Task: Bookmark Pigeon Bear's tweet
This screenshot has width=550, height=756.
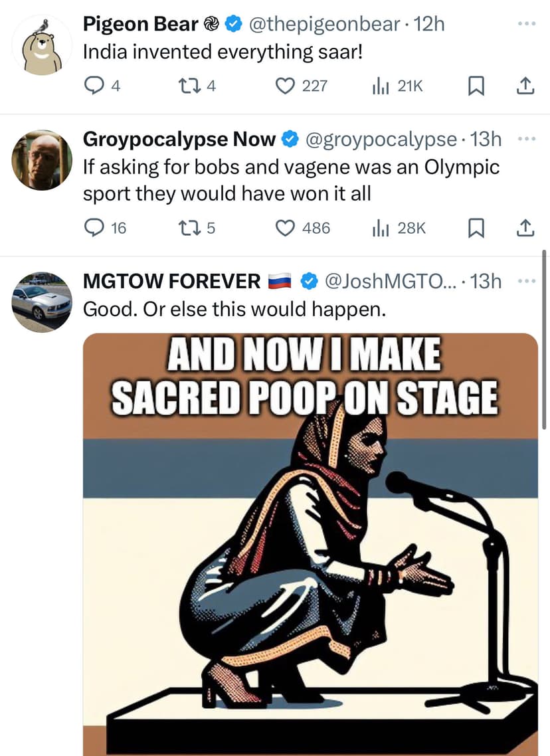Action: click(475, 86)
